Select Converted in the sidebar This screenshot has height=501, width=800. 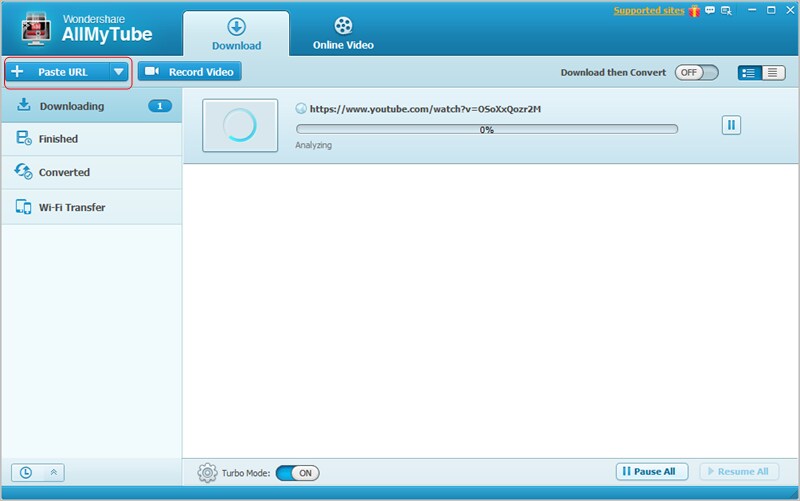(92, 172)
